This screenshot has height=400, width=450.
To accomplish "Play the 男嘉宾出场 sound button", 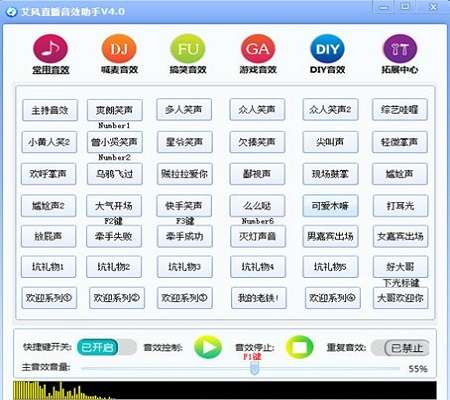I will 330,236.
